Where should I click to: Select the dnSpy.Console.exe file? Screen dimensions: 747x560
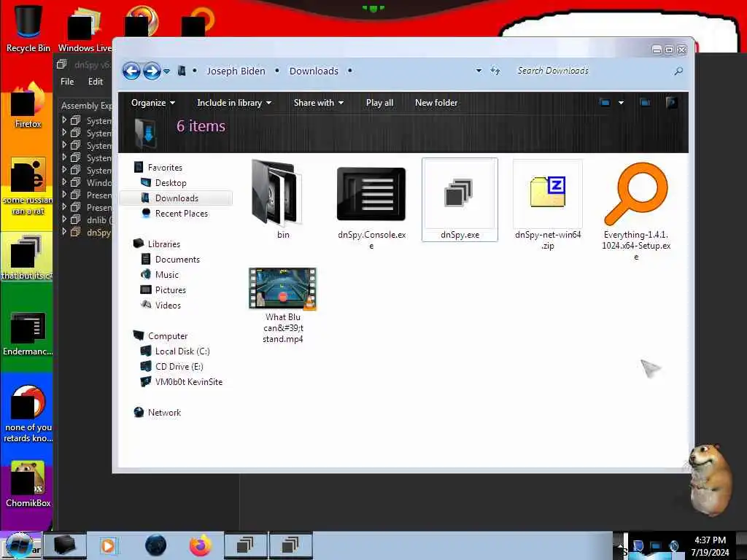(x=371, y=205)
